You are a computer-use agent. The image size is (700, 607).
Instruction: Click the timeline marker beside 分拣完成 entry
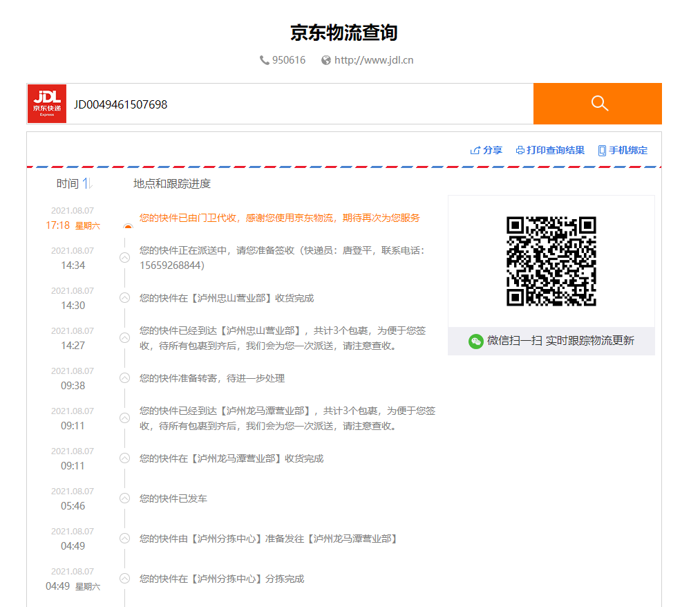point(124,579)
